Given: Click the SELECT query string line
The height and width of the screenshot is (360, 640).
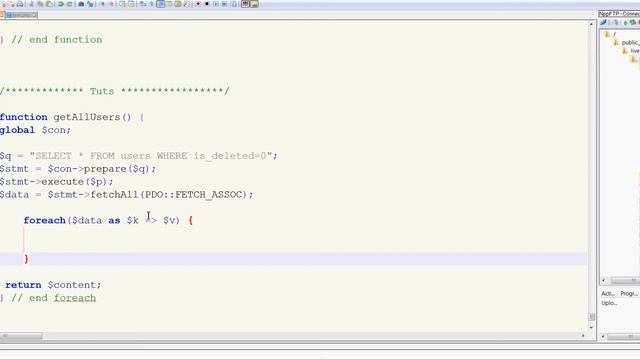Looking at the screenshot, I should coord(139,156).
